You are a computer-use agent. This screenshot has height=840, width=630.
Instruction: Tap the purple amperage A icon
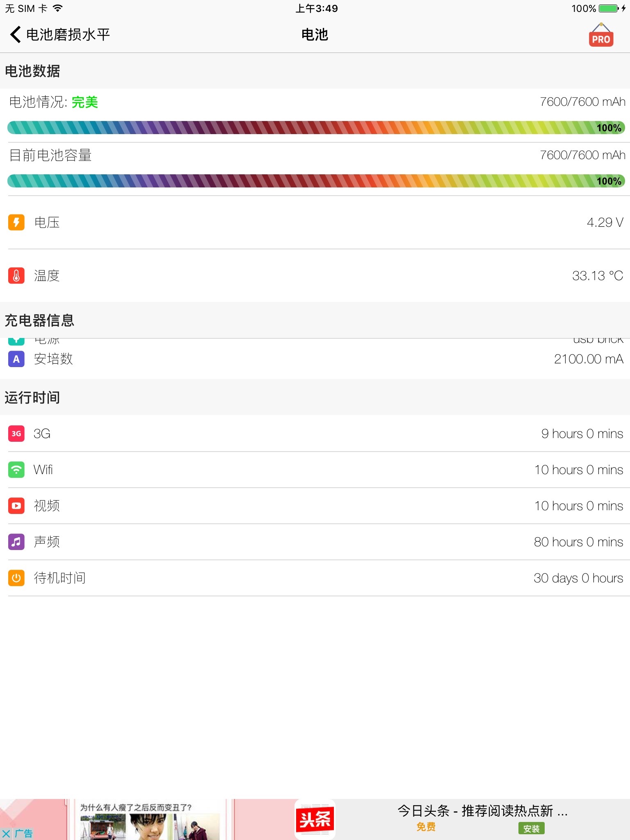[x=16, y=359]
